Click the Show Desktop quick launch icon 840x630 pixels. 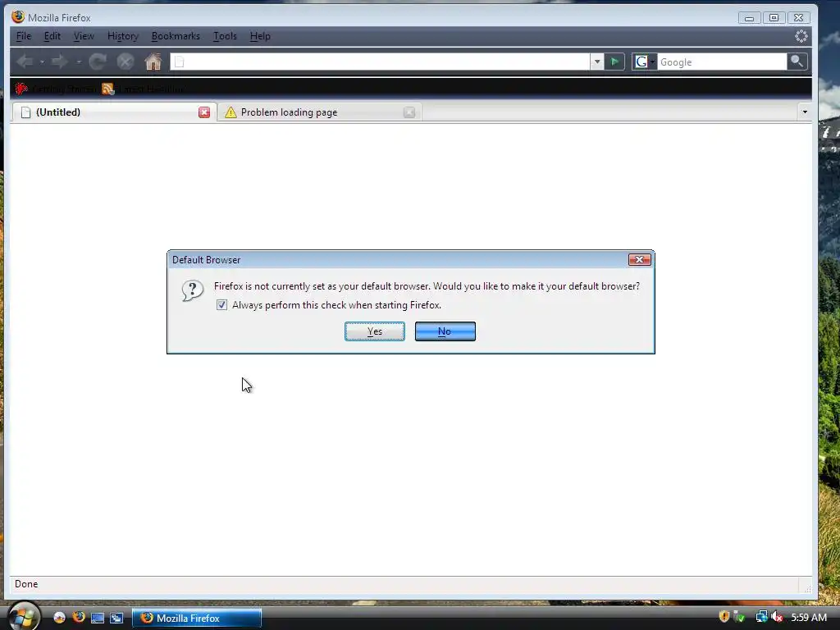98,618
